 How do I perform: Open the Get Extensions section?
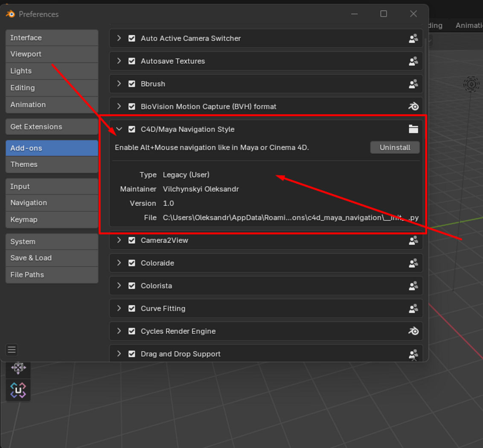tap(52, 127)
